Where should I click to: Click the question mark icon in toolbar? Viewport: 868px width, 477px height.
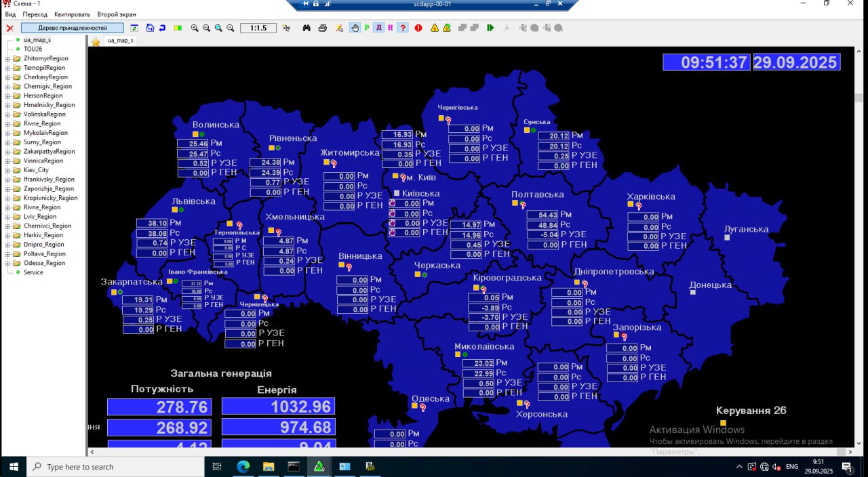click(x=403, y=28)
